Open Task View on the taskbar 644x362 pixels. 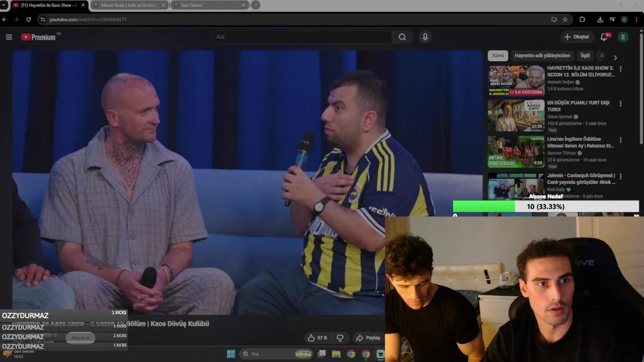(322, 354)
